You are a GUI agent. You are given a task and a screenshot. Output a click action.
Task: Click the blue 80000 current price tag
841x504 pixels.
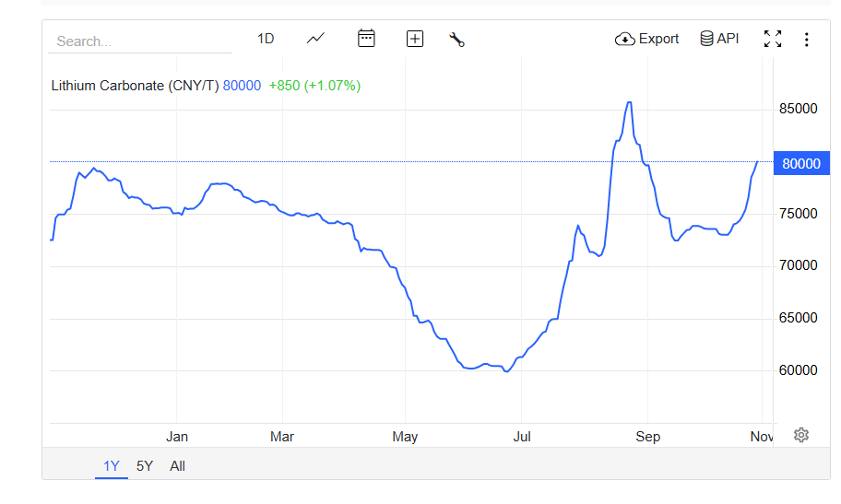click(800, 164)
